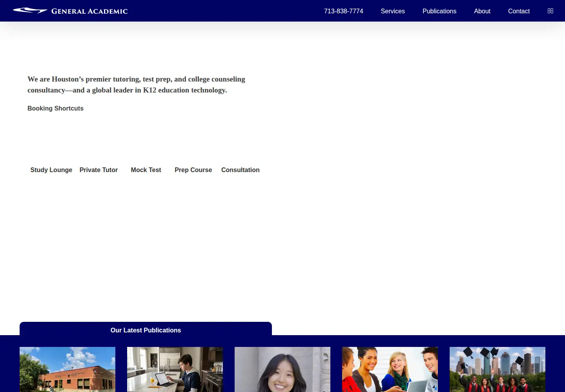The width and height of the screenshot is (565, 392).
Task: Open the Services menu
Action: 393,11
